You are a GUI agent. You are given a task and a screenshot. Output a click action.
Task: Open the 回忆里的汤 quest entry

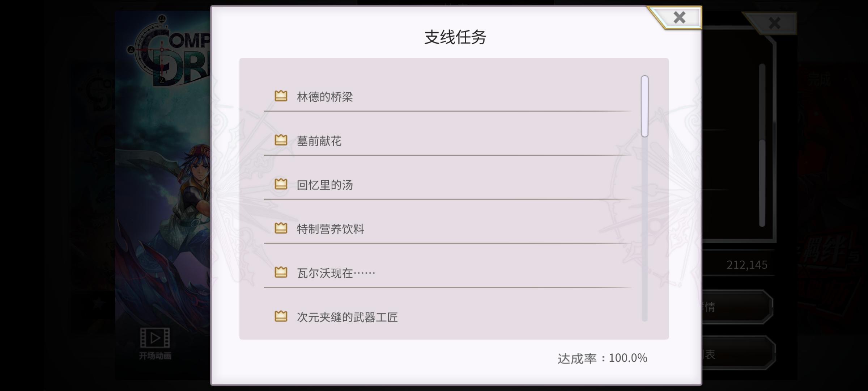tap(324, 185)
